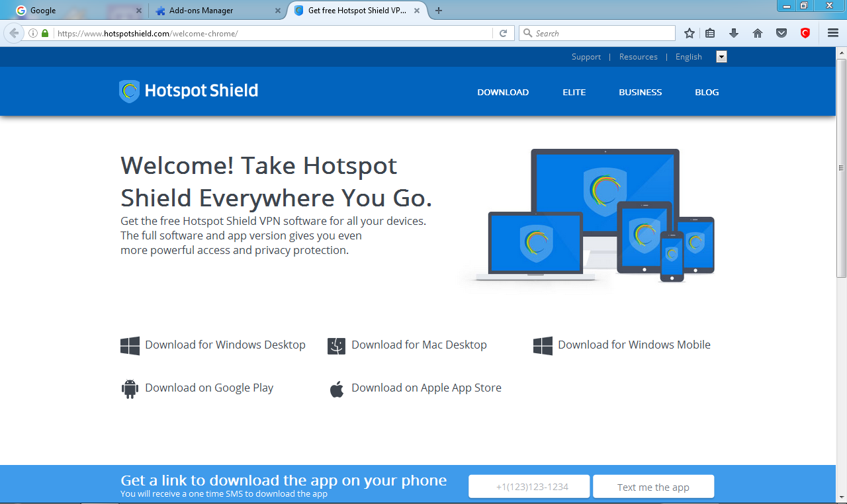Save page to Pocket icon

tap(781, 33)
